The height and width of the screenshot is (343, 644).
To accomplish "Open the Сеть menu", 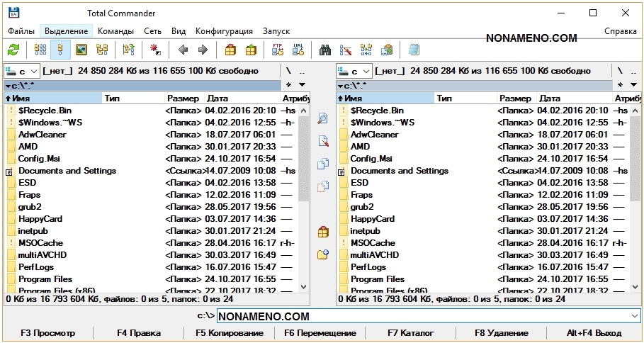I will tap(152, 31).
